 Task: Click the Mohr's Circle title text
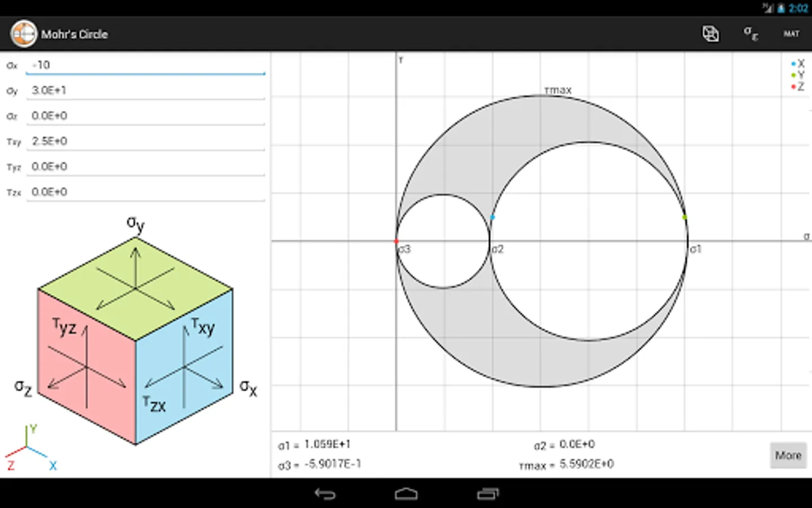coord(74,34)
